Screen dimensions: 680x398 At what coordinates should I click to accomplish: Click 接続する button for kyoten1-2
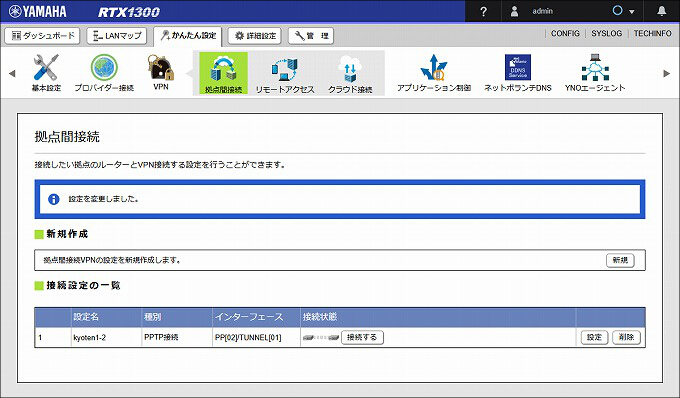[x=362, y=337]
